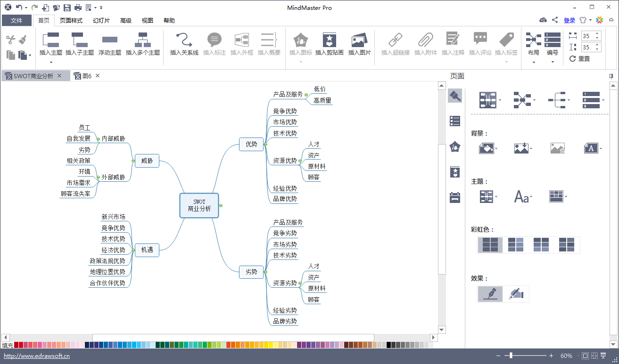619x364 pixels.
Task: Select the second rainbow color scheme
Action: [x=516, y=245]
